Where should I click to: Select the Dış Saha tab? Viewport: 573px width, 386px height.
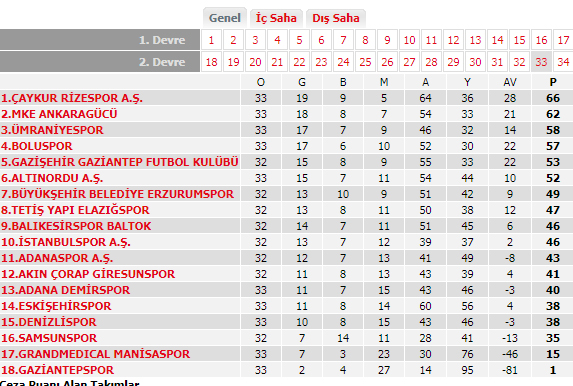(335, 18)
